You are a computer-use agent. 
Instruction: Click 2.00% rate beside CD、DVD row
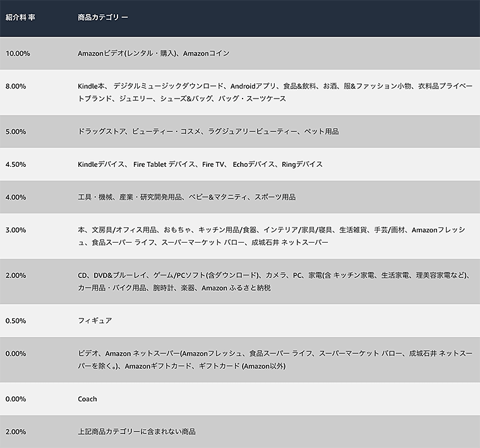(16, 275)
